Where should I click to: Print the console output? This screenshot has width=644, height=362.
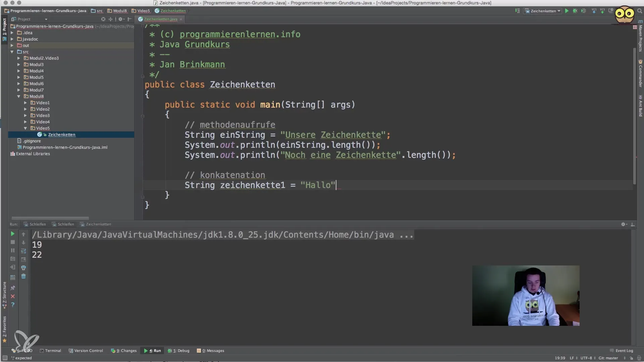point(23,268)
